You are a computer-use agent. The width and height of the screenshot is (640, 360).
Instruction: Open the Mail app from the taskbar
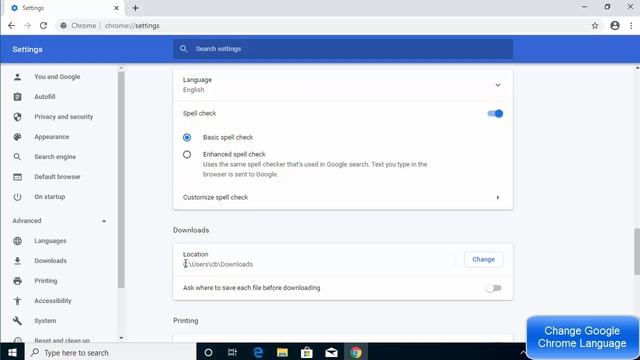[331, 353]
